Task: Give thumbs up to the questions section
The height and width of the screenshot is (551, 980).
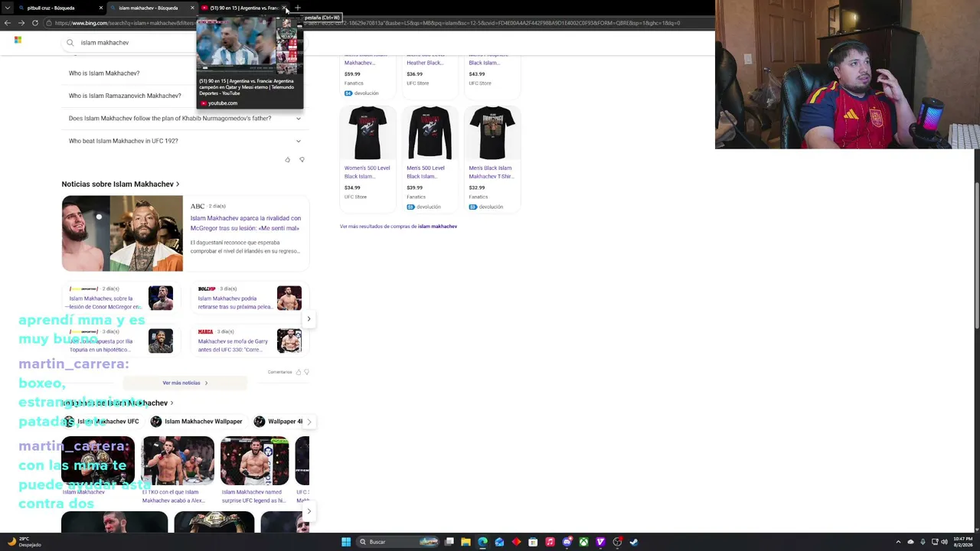Action: (x=288, y=160)
